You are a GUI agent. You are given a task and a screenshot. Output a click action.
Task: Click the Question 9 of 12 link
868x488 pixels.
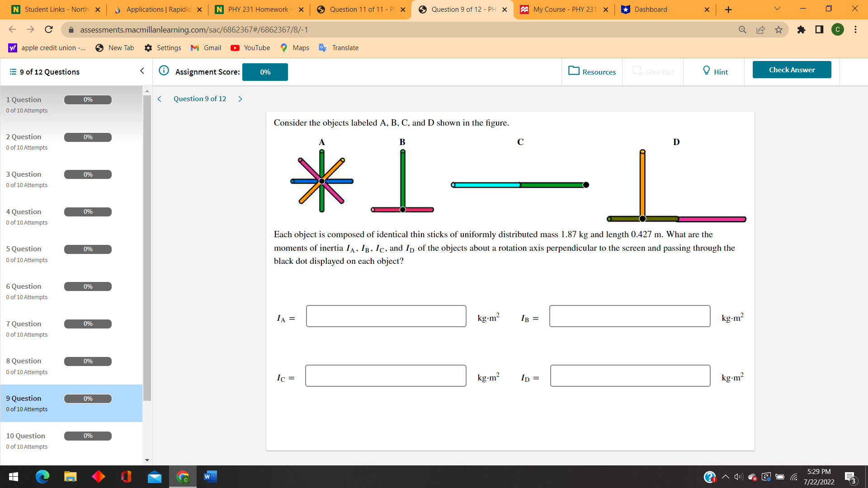click(200, 99)
